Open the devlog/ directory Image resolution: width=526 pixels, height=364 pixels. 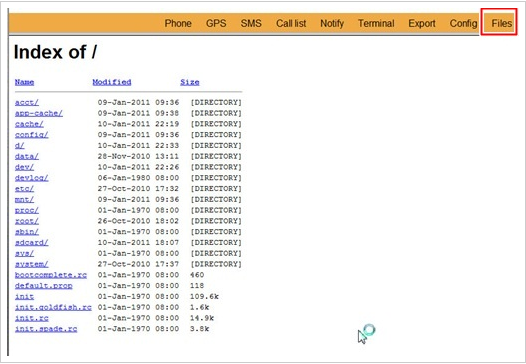click(x=32, y=178)
